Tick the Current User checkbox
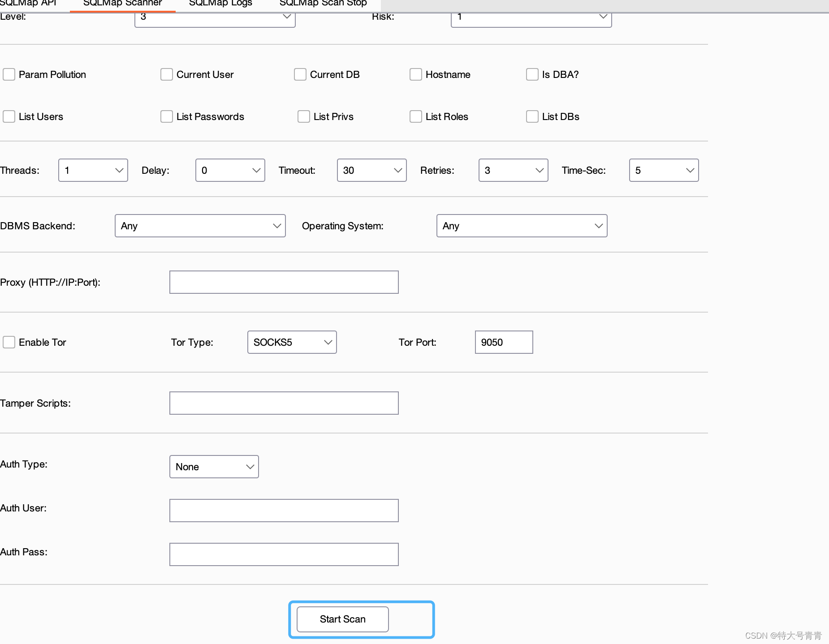Image resolution: width=829 pixels, height=644 pixels. click(167, 74)
